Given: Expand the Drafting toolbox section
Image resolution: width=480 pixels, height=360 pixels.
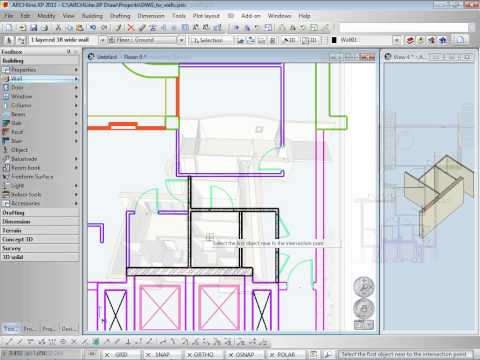Looking at the screenshot, I should pyautogui.click(x=40, y=213).
